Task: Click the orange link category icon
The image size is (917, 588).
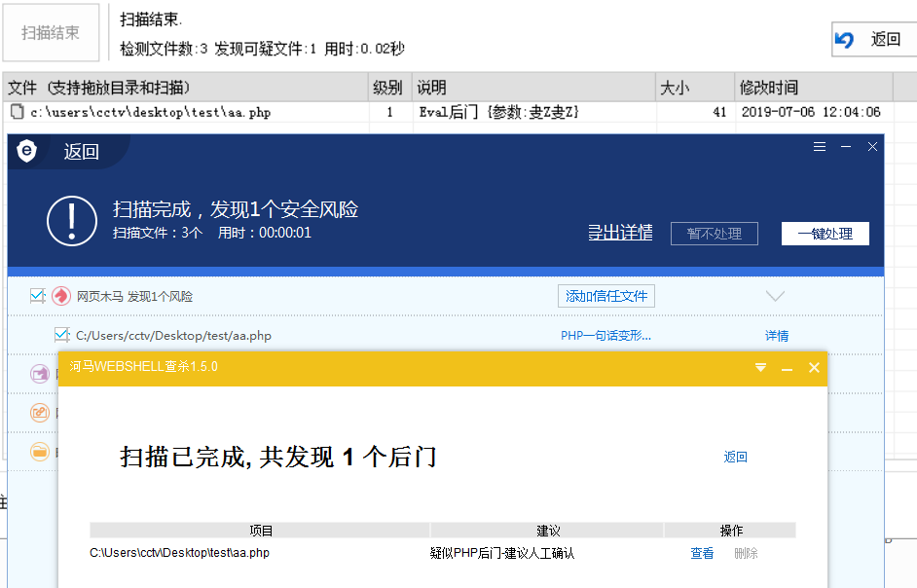Action: pos(40,413)
